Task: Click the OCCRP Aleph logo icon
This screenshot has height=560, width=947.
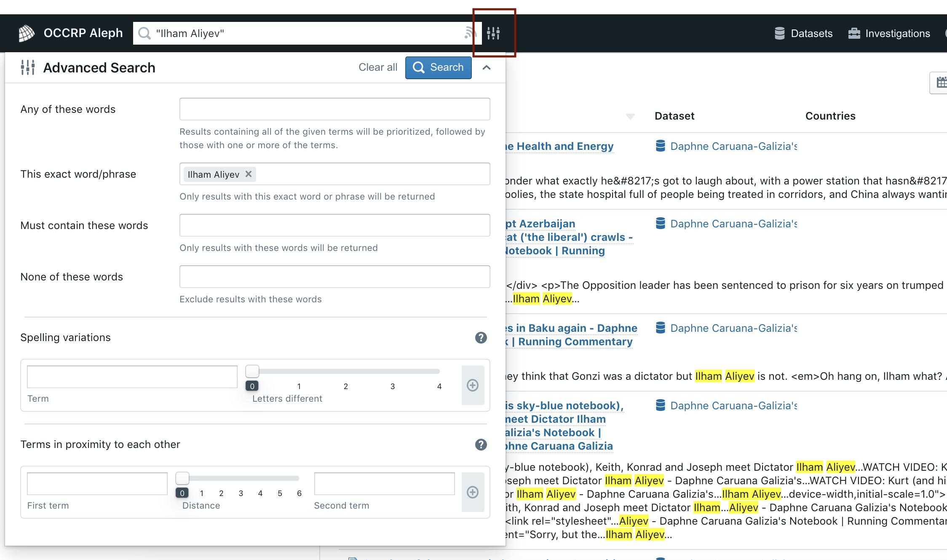Action: tap(27, 33)
